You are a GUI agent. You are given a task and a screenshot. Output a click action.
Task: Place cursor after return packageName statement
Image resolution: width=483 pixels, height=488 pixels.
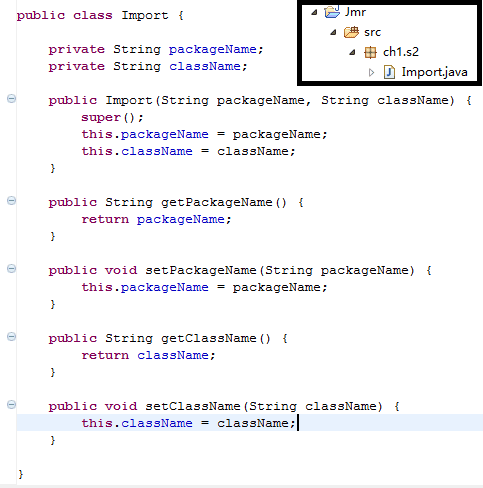click(231, 219)
